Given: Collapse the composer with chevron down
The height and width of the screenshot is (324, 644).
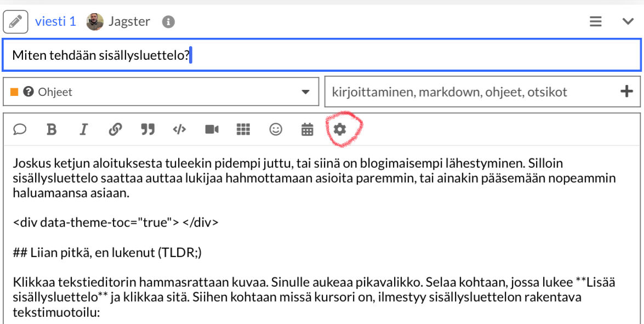Looking at the screenshot, I should point(628,22).
